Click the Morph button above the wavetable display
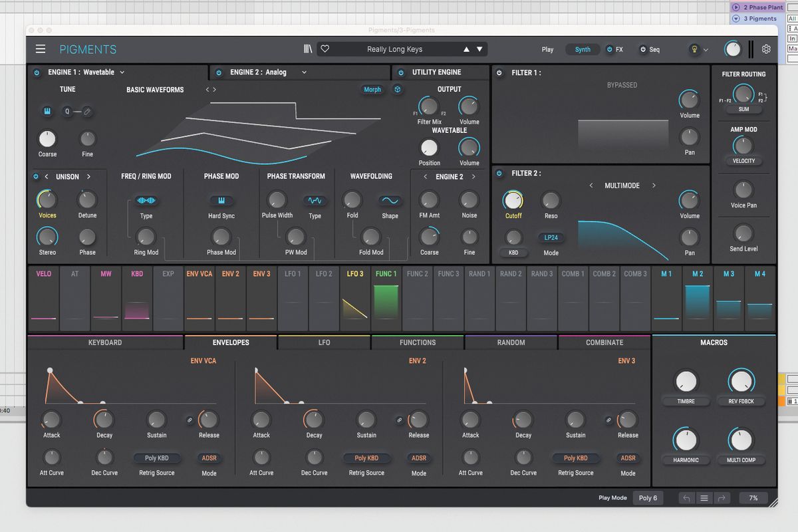Image resolution: width=798 pixels, height=532 pixels. click(x=372, y=89)
